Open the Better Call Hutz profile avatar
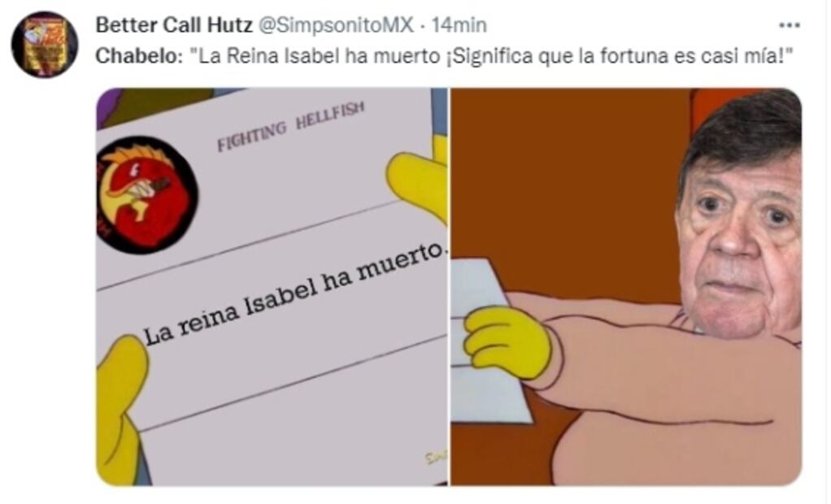The height and width of the screenshot is (504, 831). click(x=45, y=45)
